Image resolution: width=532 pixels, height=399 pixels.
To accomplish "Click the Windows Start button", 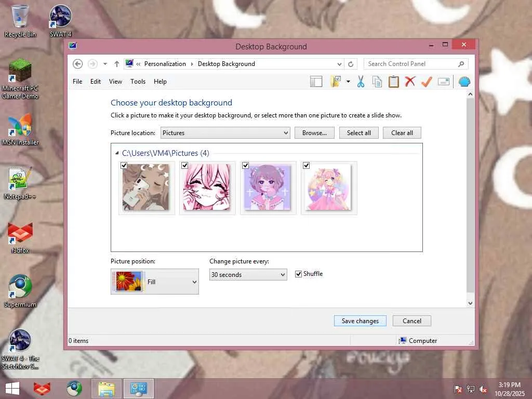I will 12,389.
